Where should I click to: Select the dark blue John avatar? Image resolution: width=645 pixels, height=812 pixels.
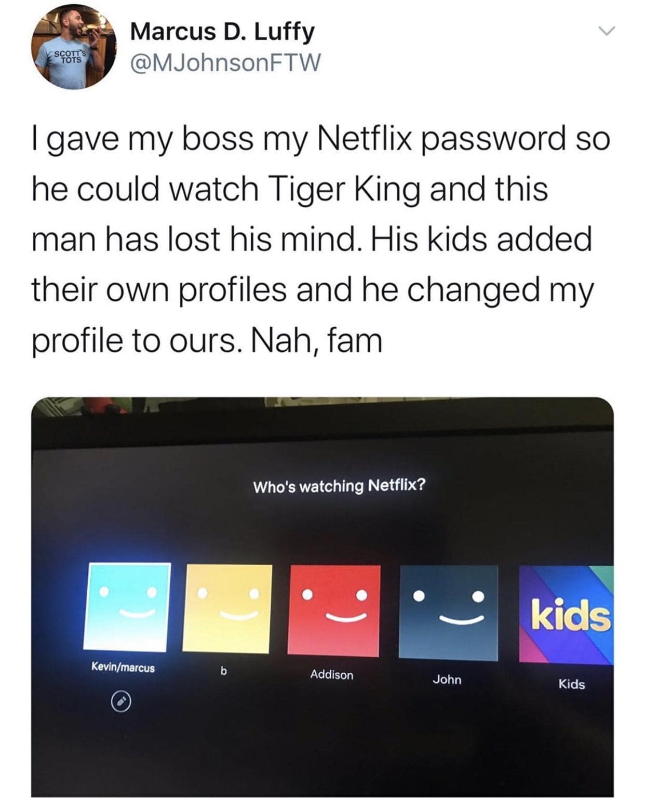click(x=448, y=613)
